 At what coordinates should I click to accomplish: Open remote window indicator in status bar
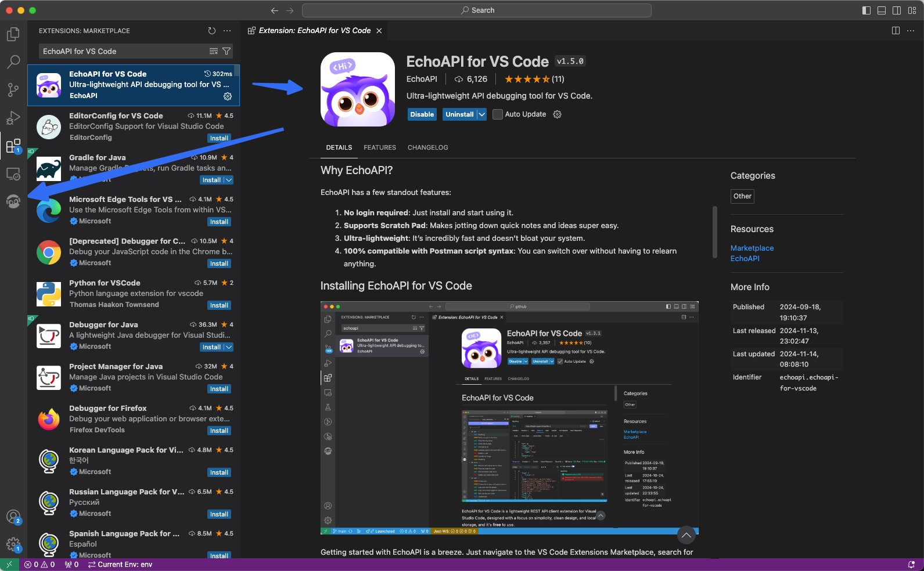9,565
